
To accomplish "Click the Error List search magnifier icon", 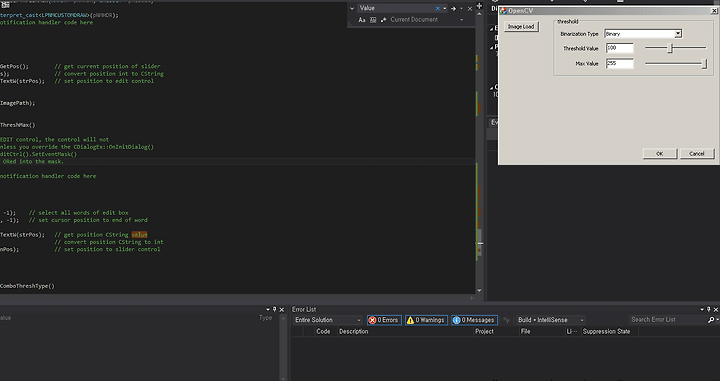I will 711,319.
